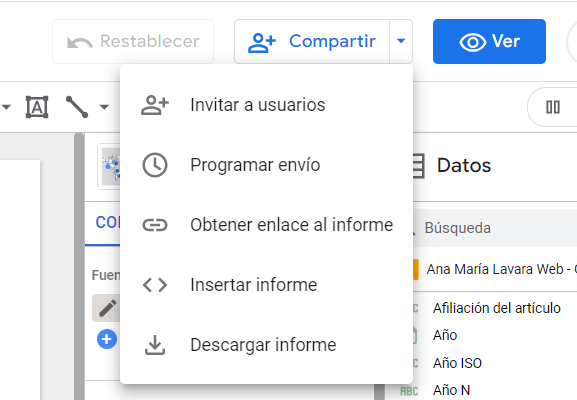Select Obtener enlace al informe
This screenshot has height=400, width=577.
(x=266, y=225)
